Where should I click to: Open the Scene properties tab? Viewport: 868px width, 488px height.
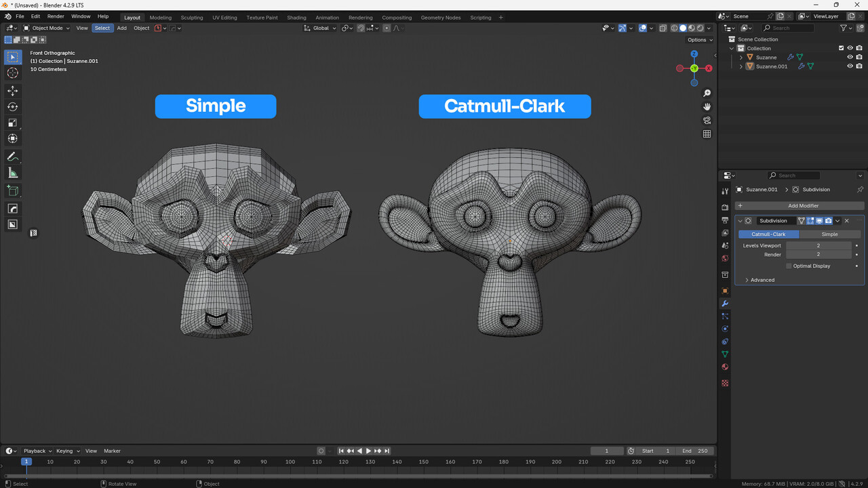(x=725, y=246)
